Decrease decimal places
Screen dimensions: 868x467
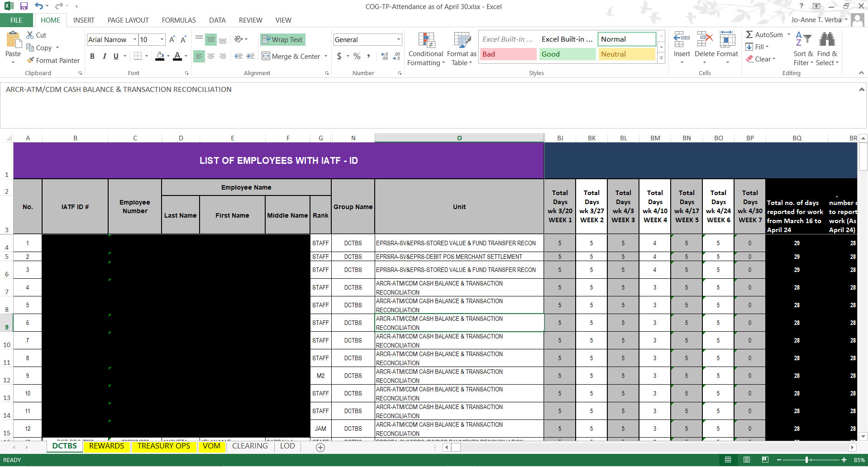tap(396, 56)
